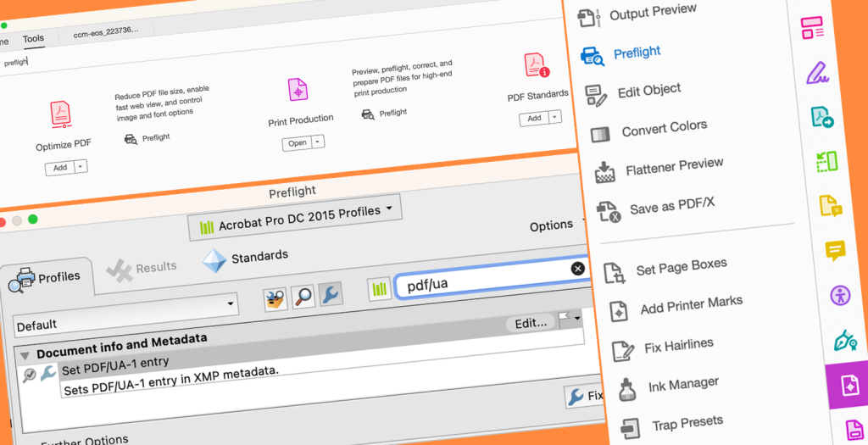The image size is (868, 445).
Task: Open the yellow note rail icon
Action: pyautogui.click(x=831, y=206)
